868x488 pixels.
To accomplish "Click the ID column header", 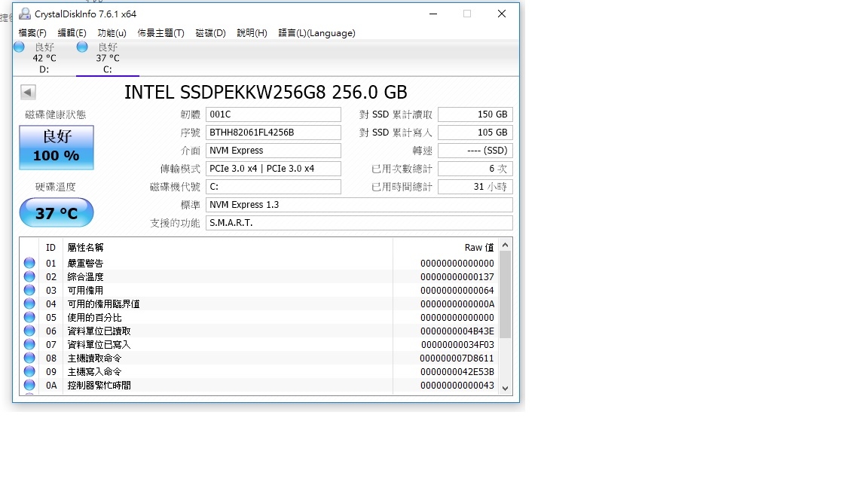I will (x=51, y=248).
